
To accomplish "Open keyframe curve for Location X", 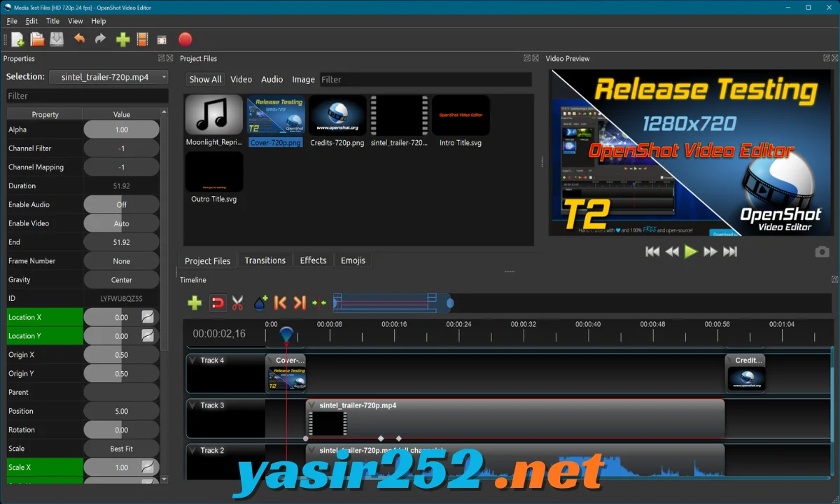I will (148, 317).
